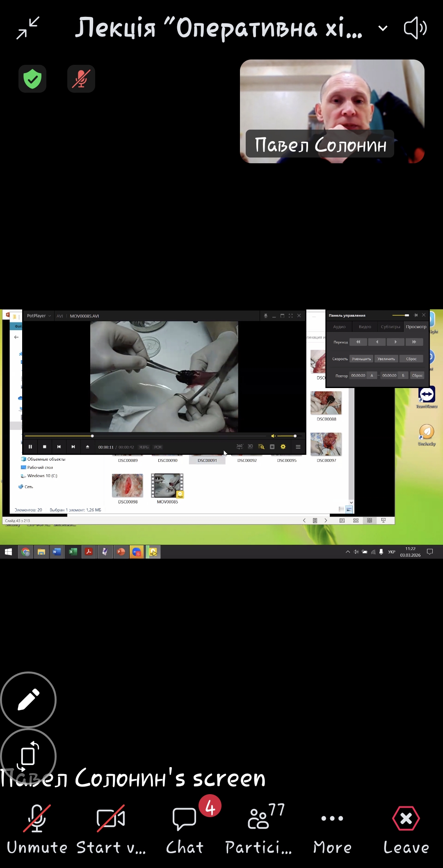Click Увеличить to increase speed
This screenshot has height=868, width=443.
coord(386,359)
